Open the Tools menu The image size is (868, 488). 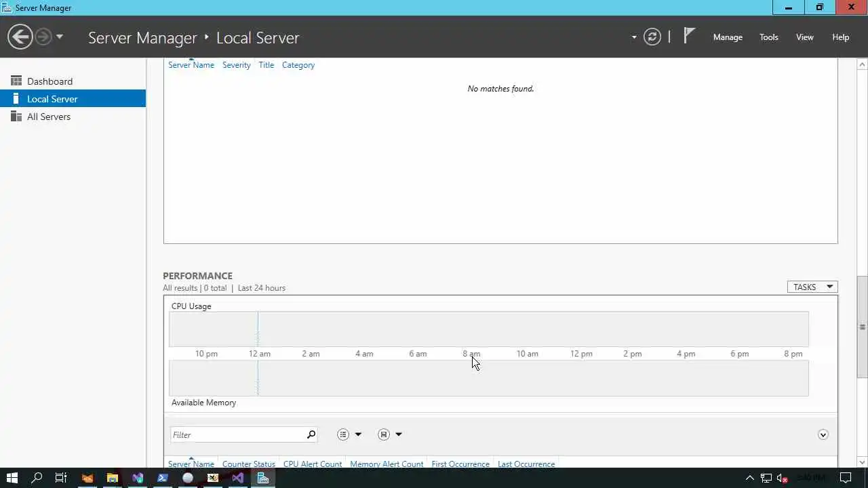[768, 37]
